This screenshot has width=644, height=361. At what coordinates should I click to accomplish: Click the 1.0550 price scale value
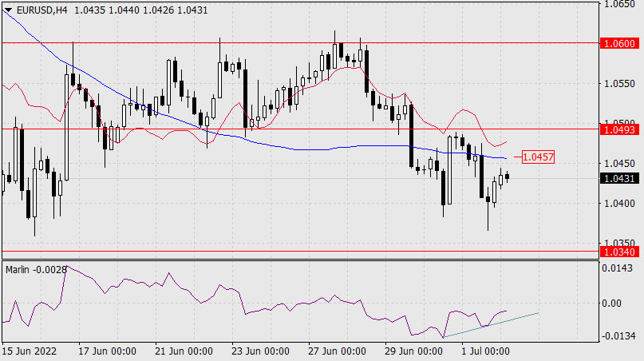619,84
